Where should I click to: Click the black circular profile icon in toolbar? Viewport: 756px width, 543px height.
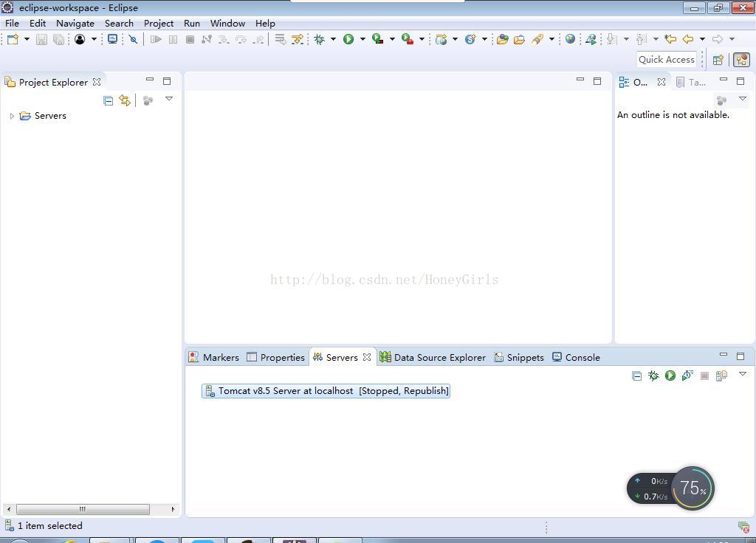[80, 39]
